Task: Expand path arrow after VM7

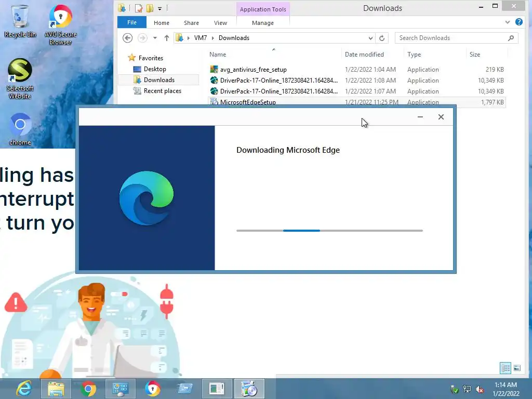Action: pos(212,38)
